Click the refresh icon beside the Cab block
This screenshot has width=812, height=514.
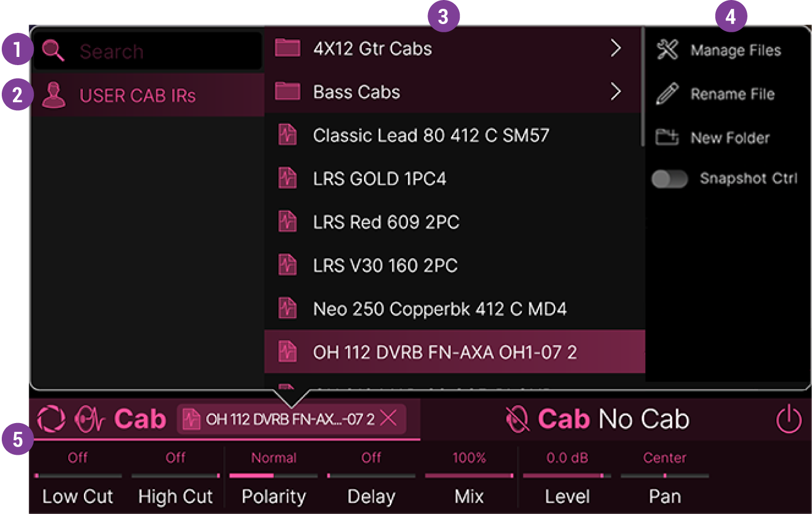tap(51, 419)
